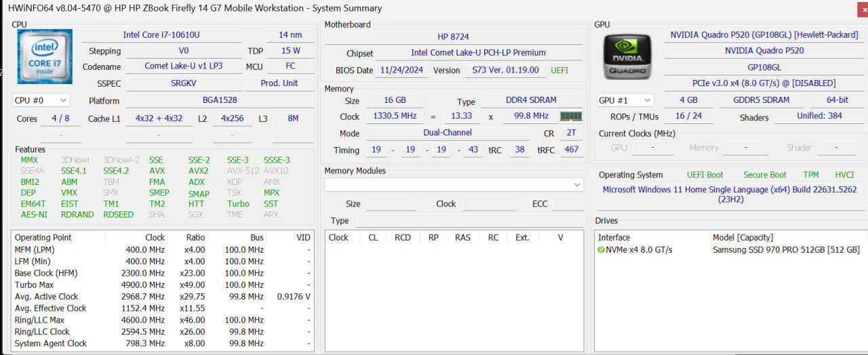Select the EM64T feature label

pyautogui.click(x=33, y=204)
